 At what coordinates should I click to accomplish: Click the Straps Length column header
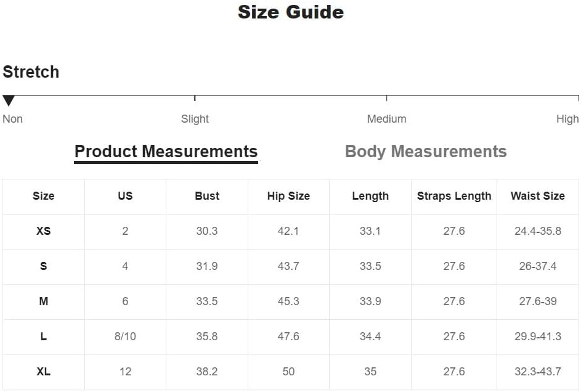click(x=454, y=195)
